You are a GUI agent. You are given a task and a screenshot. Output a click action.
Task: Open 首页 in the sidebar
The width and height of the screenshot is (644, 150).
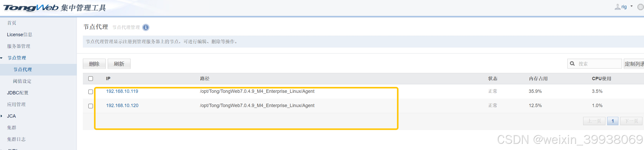point(12,23)
